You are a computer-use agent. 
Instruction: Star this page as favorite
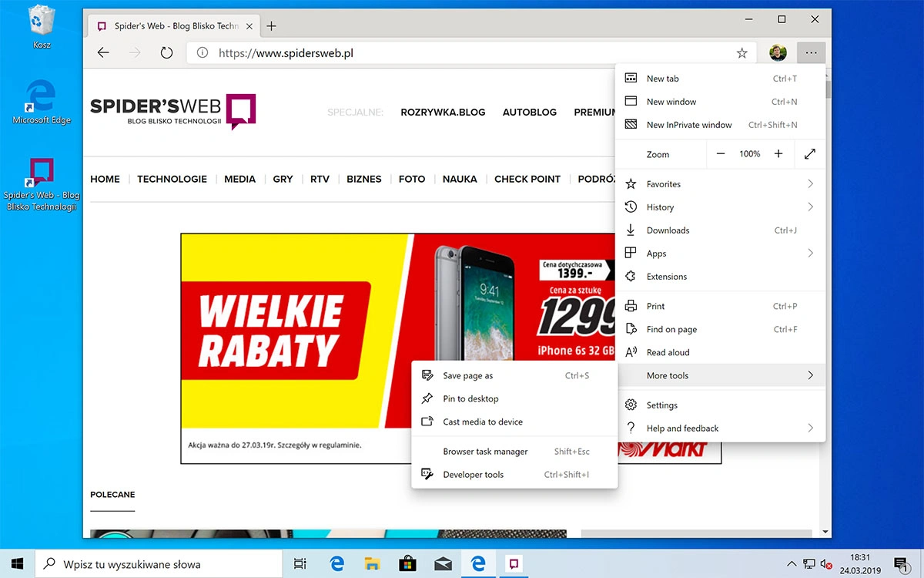point(742,53)
